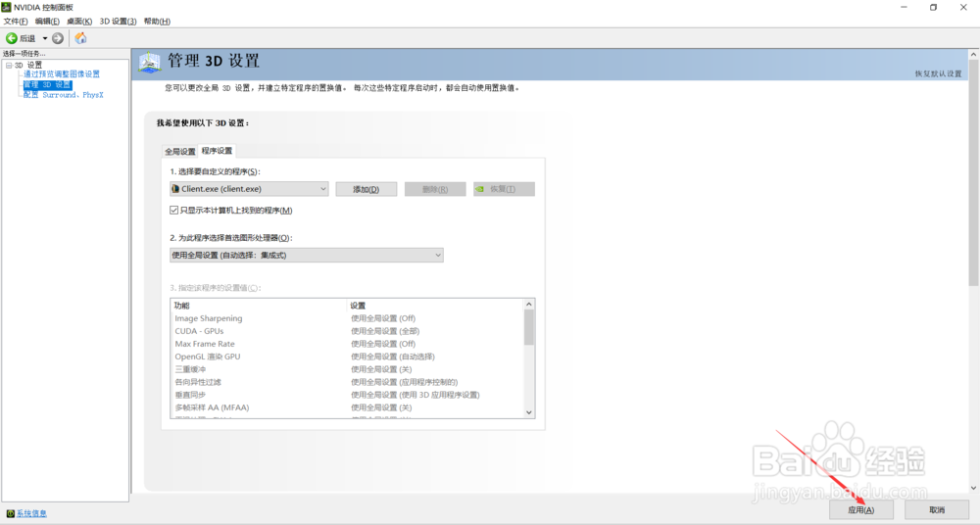
Task: Select the 垂直同步 row
Action: pos(347,395)
